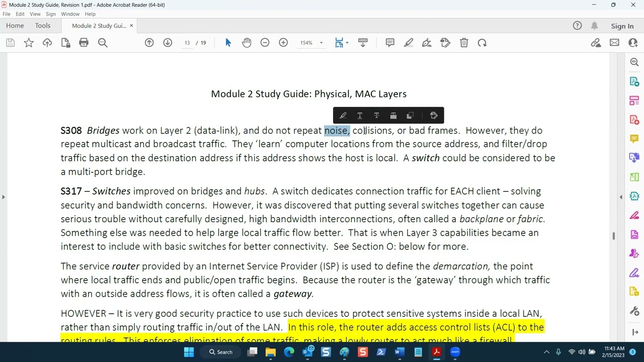
Task: Click the vertical scrollbar thumb
Action: pos(613,236)
